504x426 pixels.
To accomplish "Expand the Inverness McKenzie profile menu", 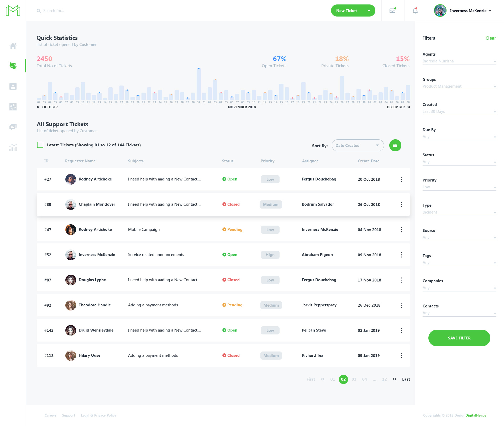I will tap(490, 10).
